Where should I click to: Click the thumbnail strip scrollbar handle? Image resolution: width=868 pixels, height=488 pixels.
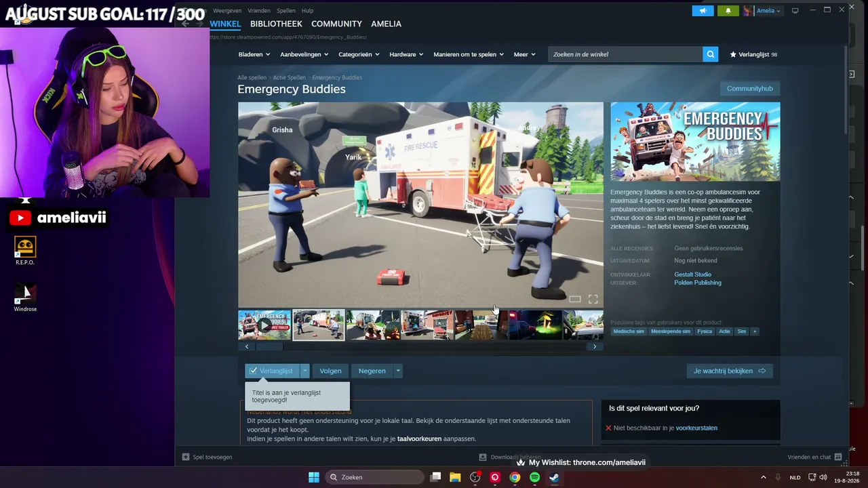click(269, 346)
